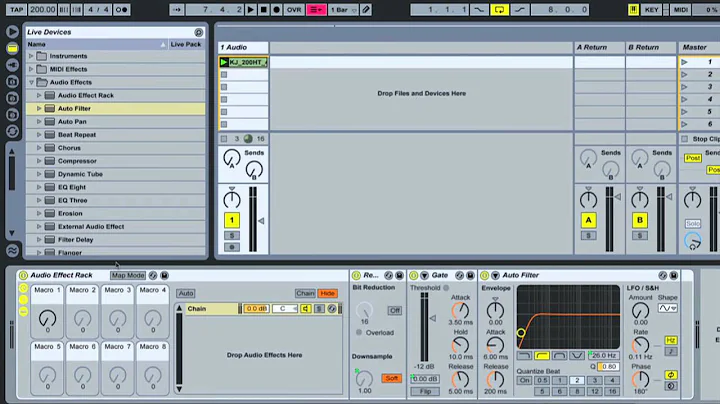
Task: Expand the Compressor presets arrow
Action: coord(39,161)
